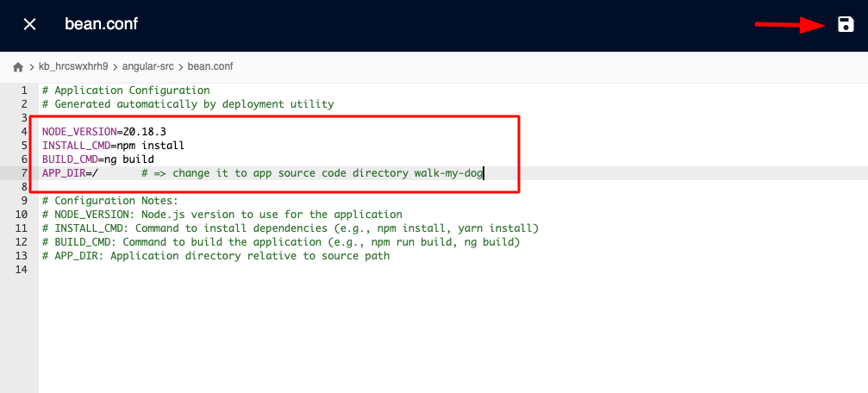Click the '# Configuration Notes:' comment line
The image size is (868, 393).
click(110, 201)
